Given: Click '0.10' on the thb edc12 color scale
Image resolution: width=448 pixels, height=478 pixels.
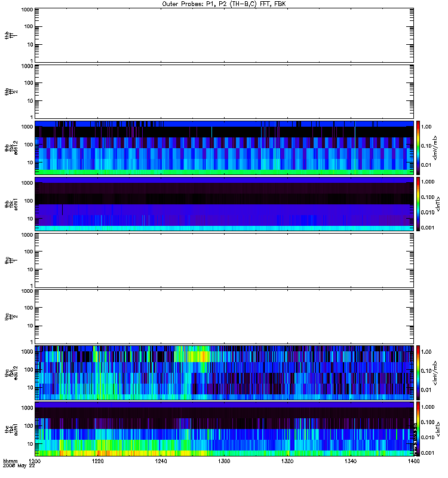Looking at the screenshot, I should 426,146.
